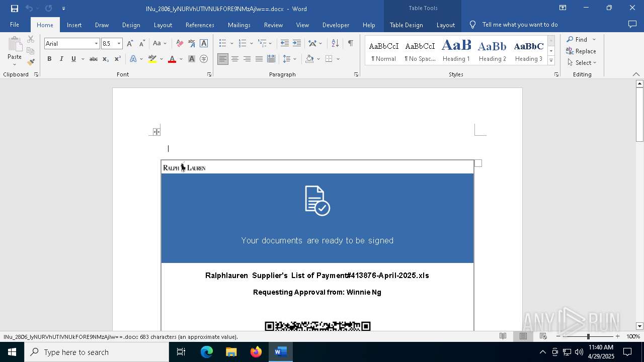The image size is (644, 362).
Task: Open the font name dropdown showing Arial
Action: pyautogui.click(x=96, y=44)
